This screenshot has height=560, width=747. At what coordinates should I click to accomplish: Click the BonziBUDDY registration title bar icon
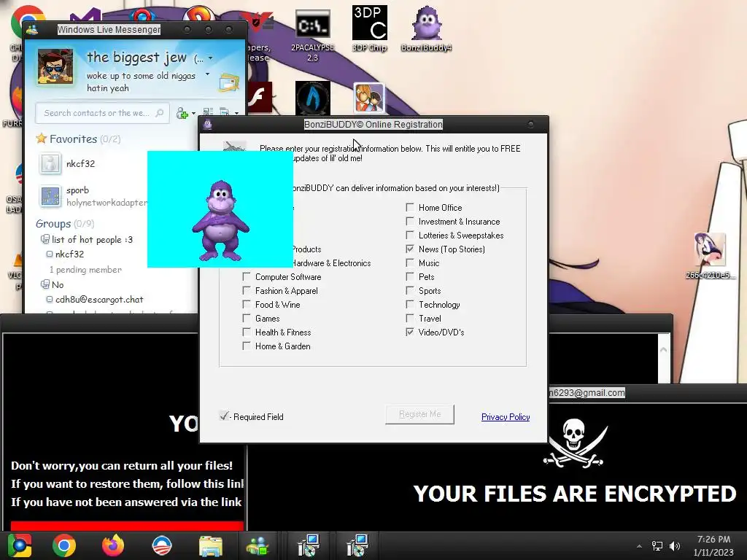pos(207,125)
